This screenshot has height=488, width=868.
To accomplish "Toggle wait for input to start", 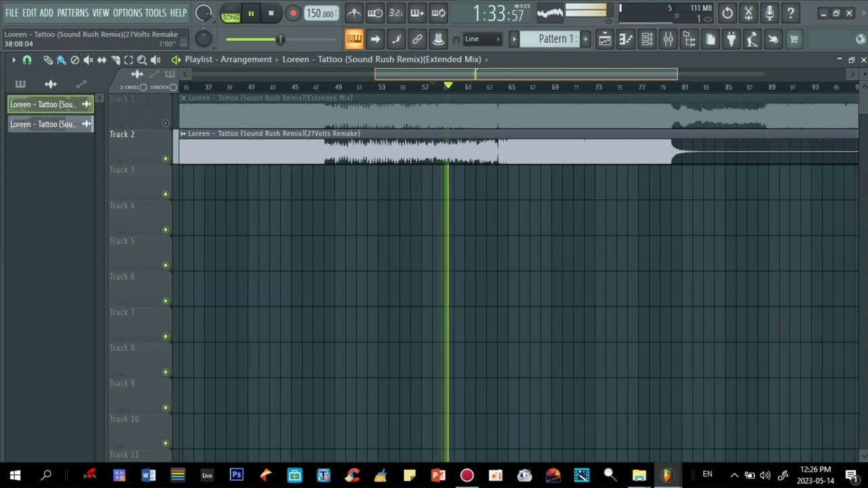I will [375, 13].
